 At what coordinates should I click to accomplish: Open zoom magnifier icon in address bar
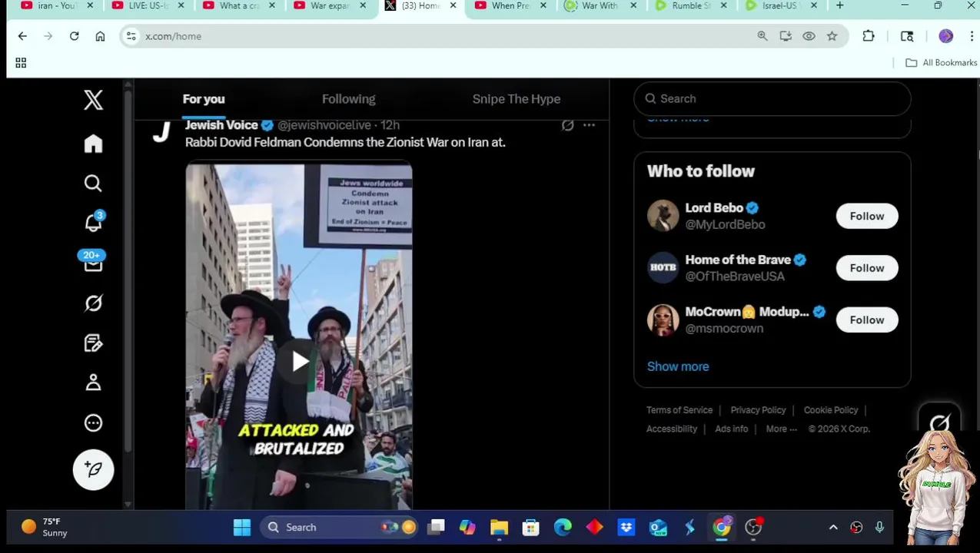[x=762, y=36]
